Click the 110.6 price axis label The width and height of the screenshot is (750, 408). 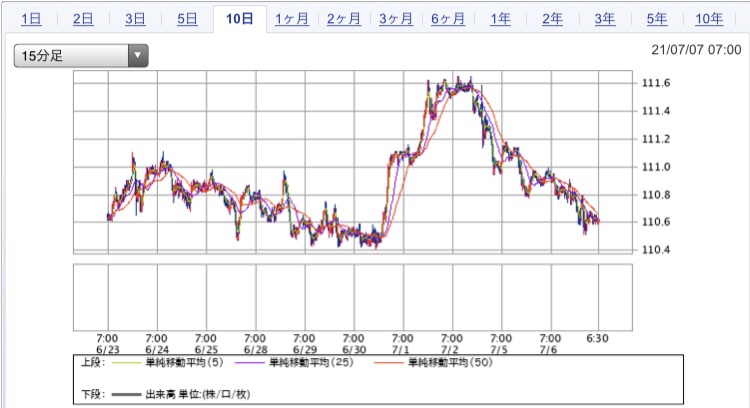[656, 222]
